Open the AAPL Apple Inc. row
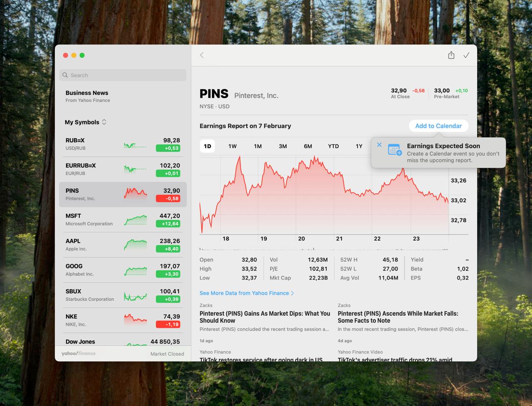The image size is (532, 406). [123, 245]
